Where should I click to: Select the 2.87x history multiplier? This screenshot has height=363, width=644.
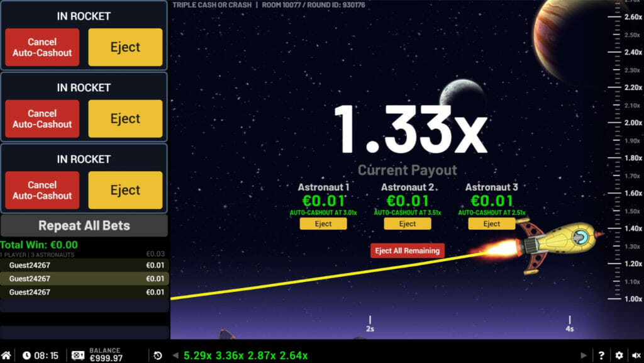tap(262, 355)
